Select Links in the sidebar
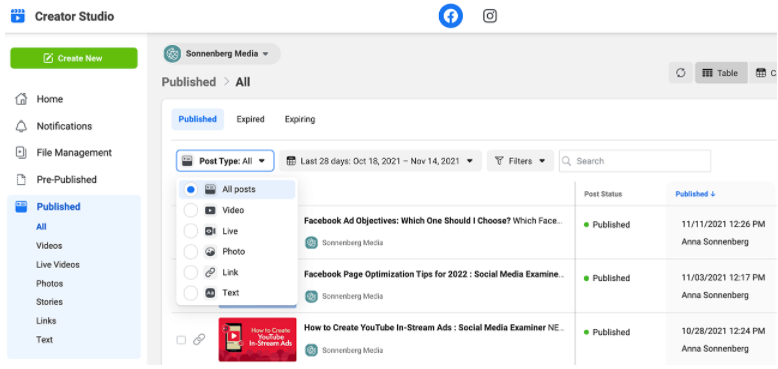778x369 pixels. [46, 320]
